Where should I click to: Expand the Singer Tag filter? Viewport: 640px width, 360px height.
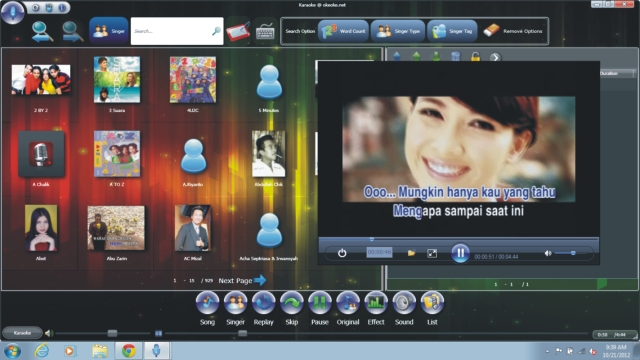click(452, 31)
